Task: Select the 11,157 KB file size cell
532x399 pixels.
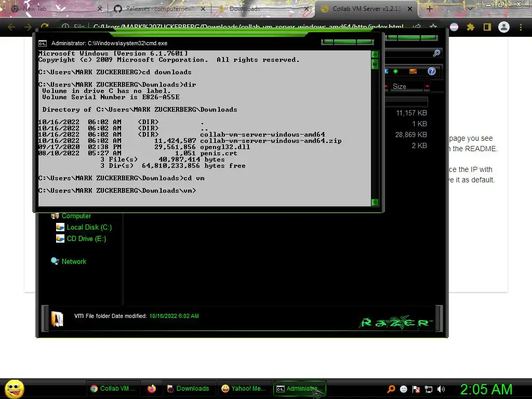Action: [x=411, y=113]
